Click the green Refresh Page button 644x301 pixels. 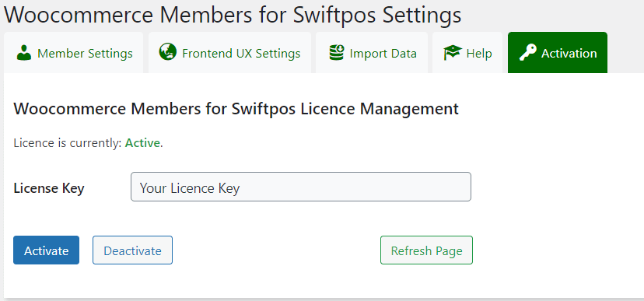point(426,250)
